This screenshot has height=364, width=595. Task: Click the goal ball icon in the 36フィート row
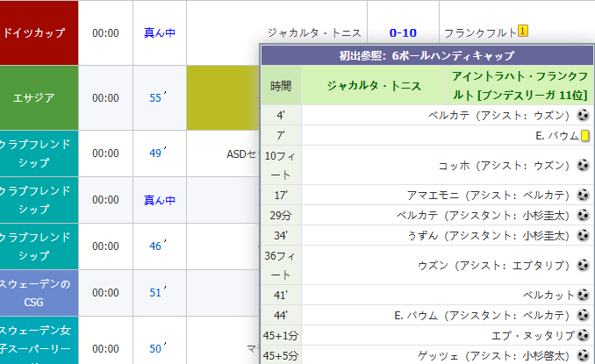(x=583, y=265)
